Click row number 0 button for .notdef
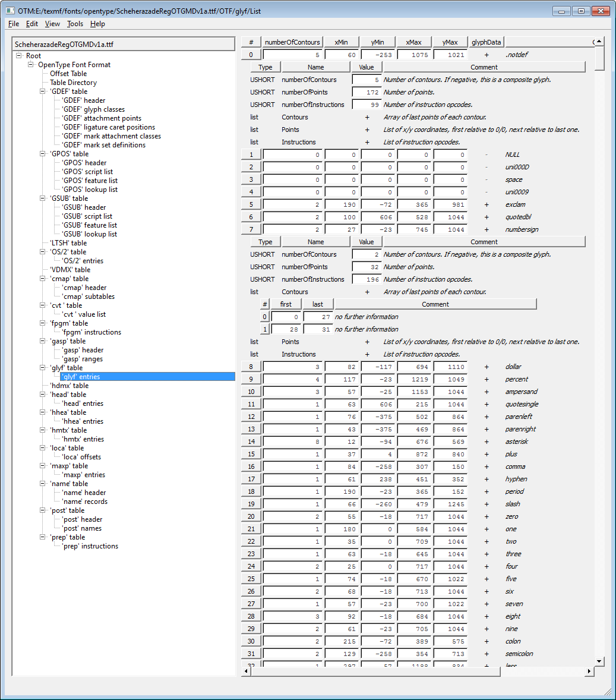The height and width of the screenshot is (700, 616). pos(251,55)
